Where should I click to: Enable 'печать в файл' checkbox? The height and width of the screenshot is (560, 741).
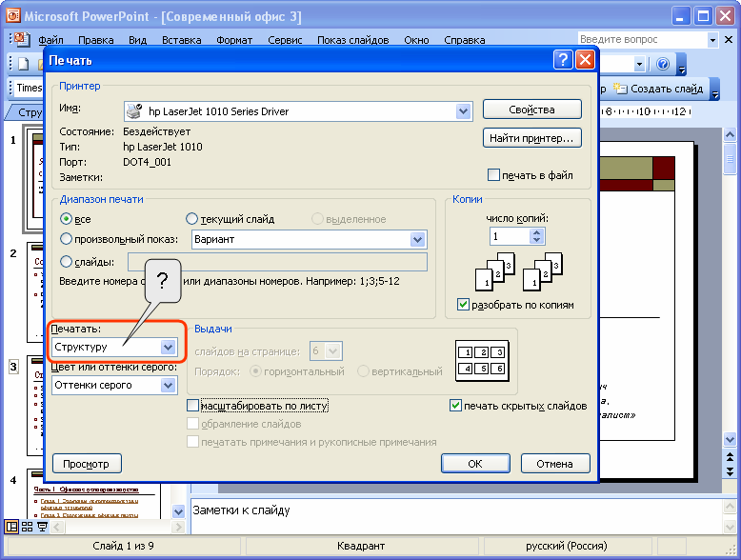(x=493, y=175)
